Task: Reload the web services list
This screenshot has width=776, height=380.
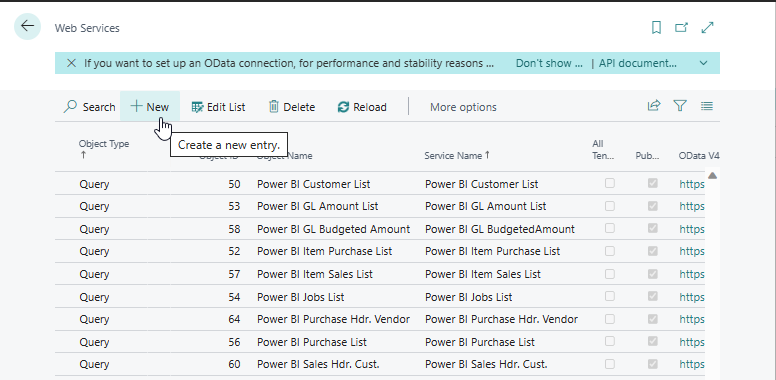Action: [x=362, y=107]
